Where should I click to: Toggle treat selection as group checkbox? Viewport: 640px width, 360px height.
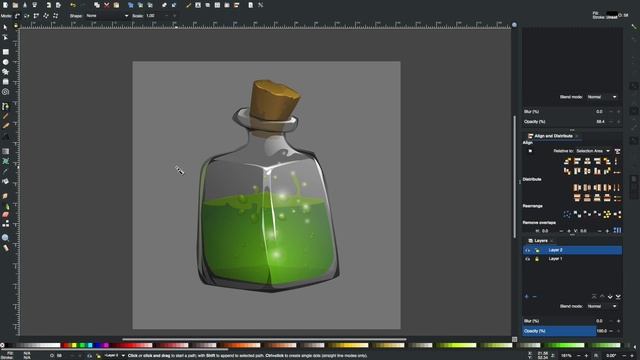point(530,151)
